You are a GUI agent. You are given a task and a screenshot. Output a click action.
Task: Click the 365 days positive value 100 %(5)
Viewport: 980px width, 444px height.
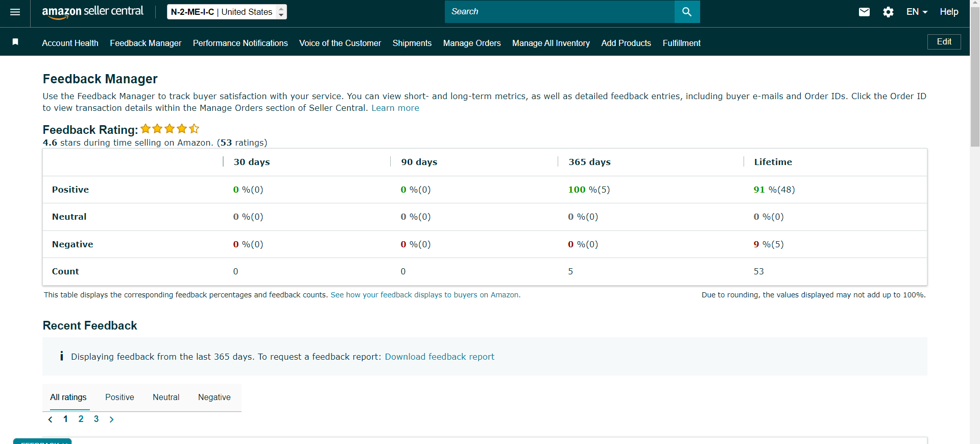click(x=589, y=190)
